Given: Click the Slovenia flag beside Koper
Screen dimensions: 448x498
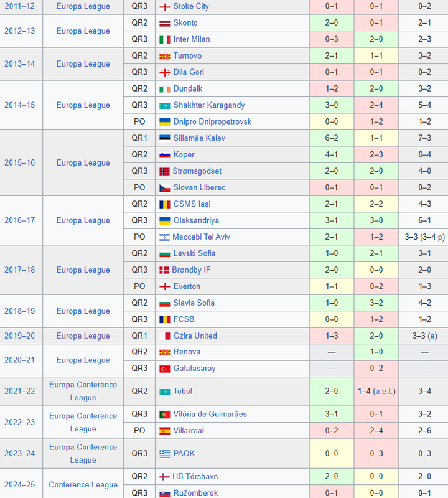Looking at the screenshot, I should click(x=165, y=155).
